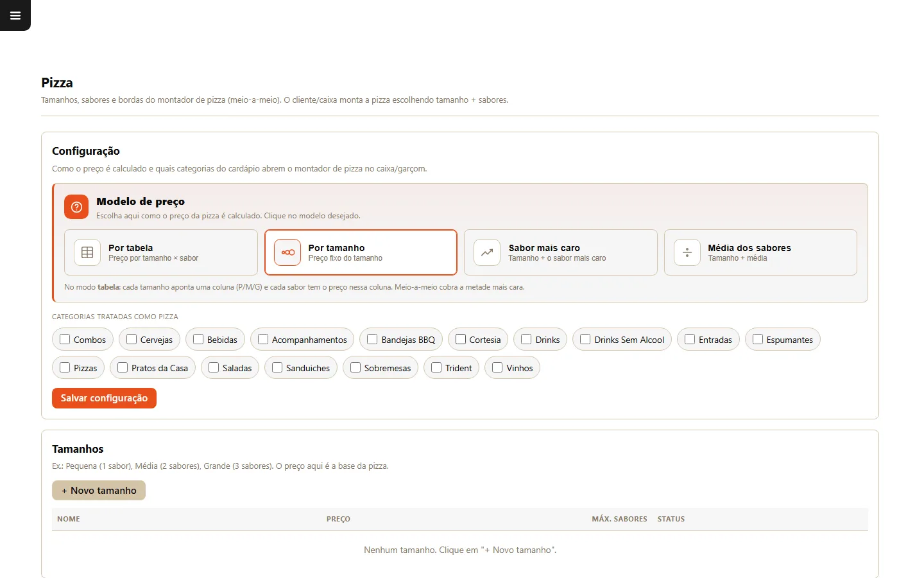Mark the Vinhos category checkbox
Viewport: 924px width, 578px height.
pos(497,367)
